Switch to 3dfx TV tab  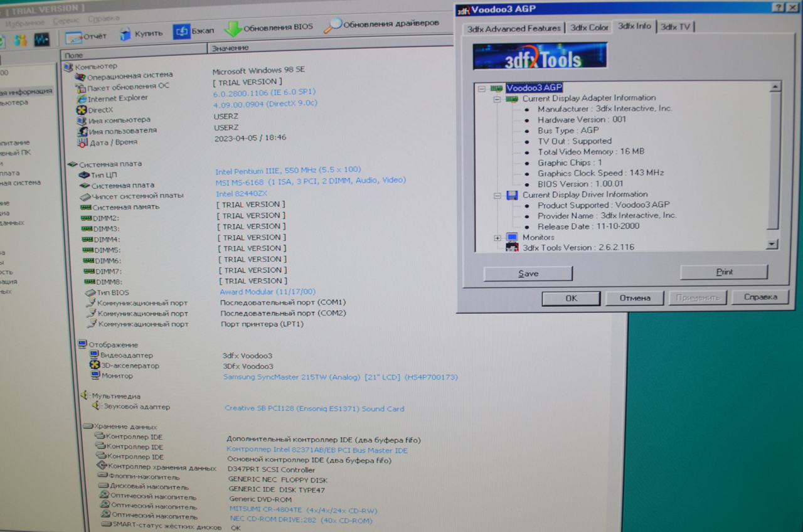click(676, 26)
